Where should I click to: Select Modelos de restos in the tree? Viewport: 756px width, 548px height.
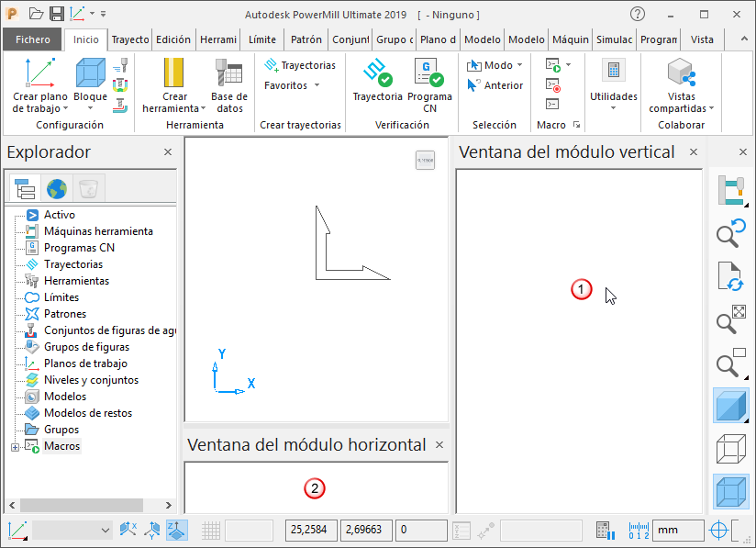tap(88, 413)
